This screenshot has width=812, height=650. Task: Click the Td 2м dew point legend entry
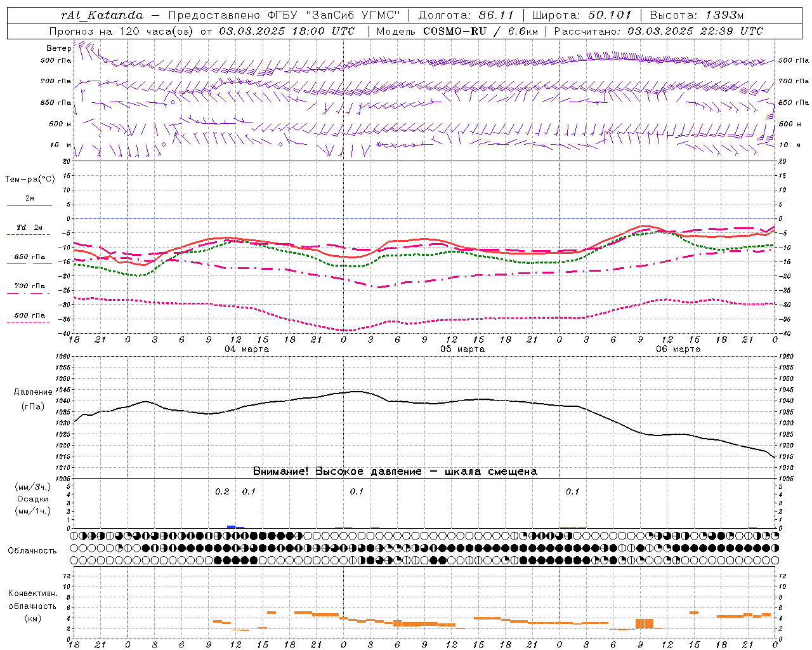(x=29, y=227)
